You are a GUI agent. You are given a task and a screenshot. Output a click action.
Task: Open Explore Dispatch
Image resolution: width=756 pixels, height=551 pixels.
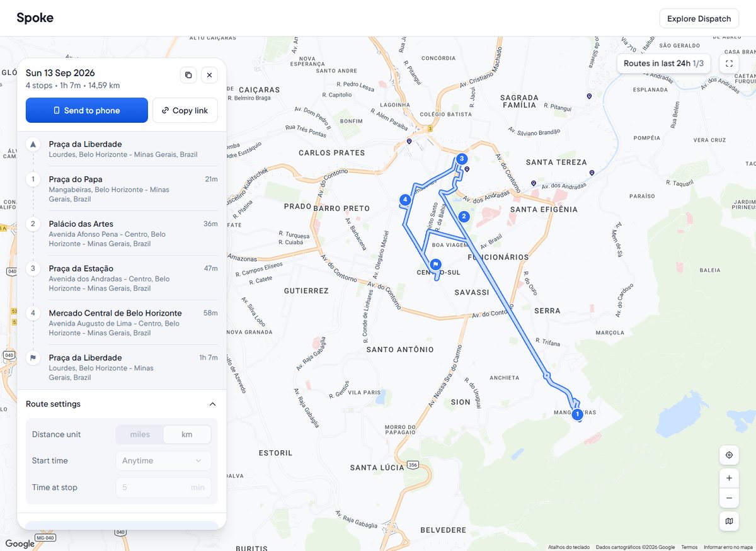[699, 18]
